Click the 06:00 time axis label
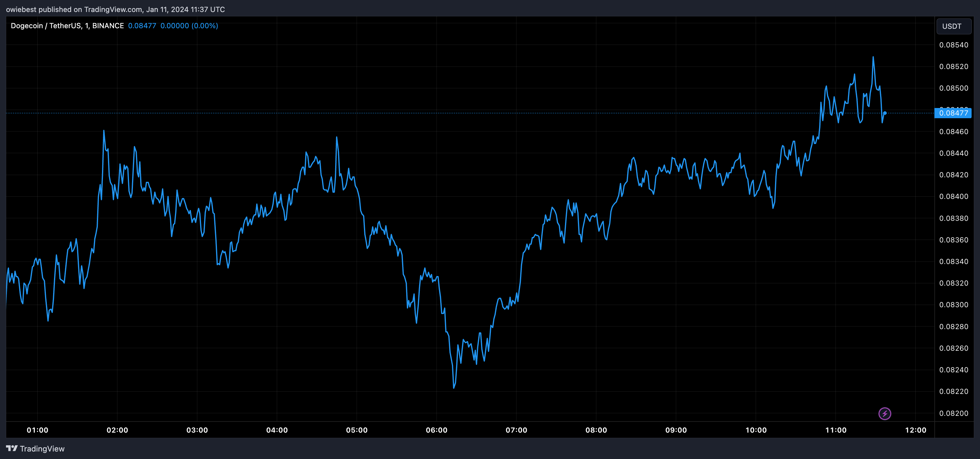980x459 pixels. pyautogui.click(x=437, y=430)
